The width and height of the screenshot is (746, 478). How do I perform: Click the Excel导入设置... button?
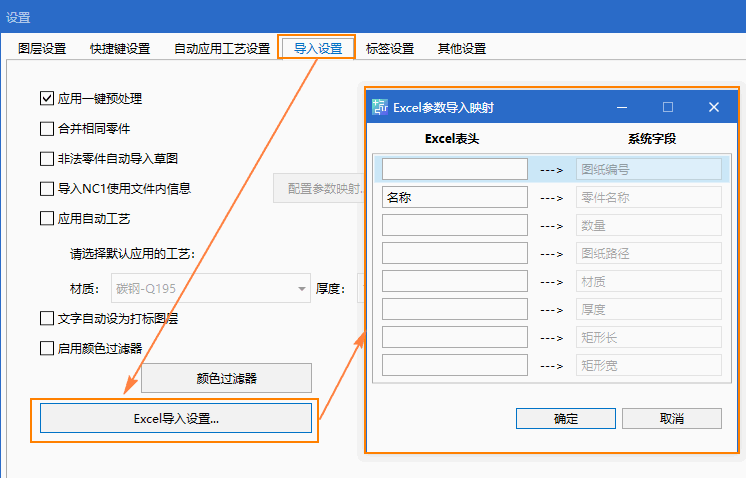click(x=176, y=418)
